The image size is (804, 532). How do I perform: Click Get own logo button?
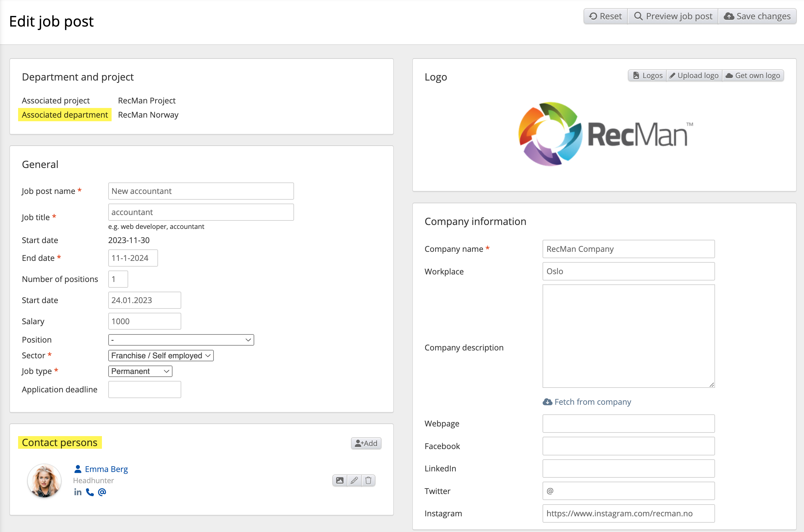point(753,75)
